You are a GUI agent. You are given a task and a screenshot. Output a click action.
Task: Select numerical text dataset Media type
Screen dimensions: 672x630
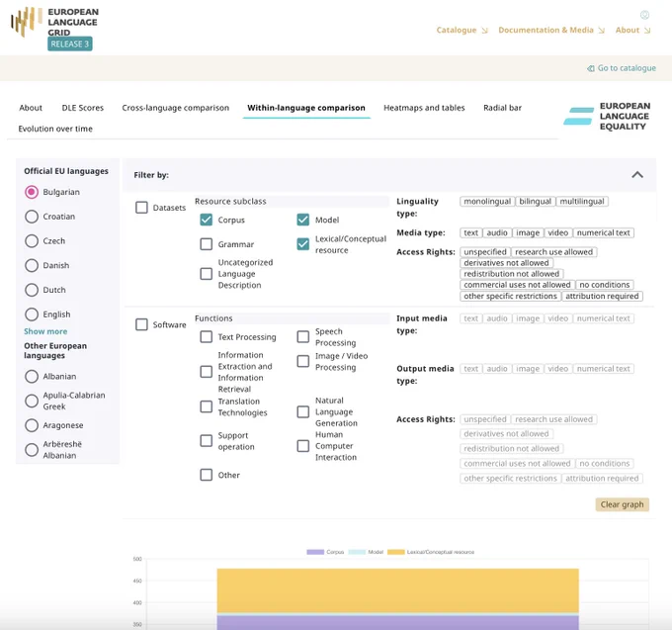603,232
